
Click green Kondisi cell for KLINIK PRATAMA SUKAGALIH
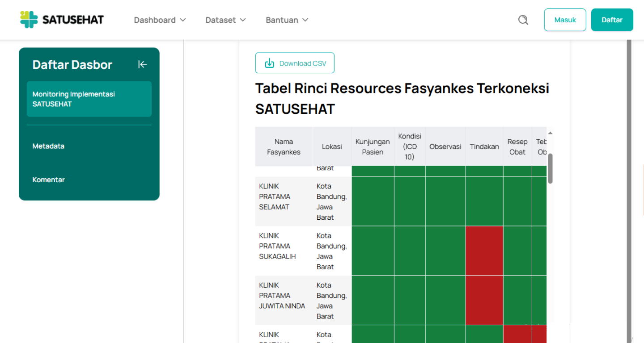click(410, 251)
